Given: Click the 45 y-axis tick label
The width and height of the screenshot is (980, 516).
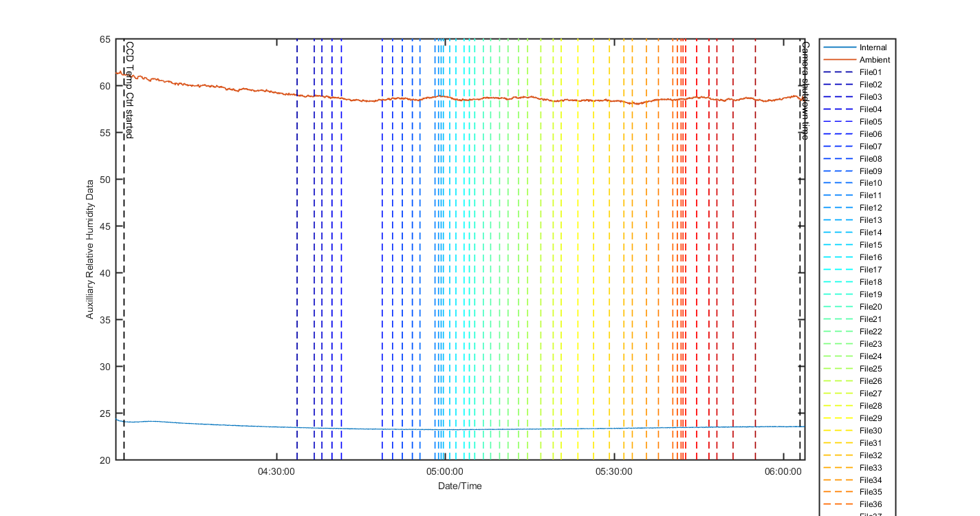Looking at the screenshot, I should point(105,226).
